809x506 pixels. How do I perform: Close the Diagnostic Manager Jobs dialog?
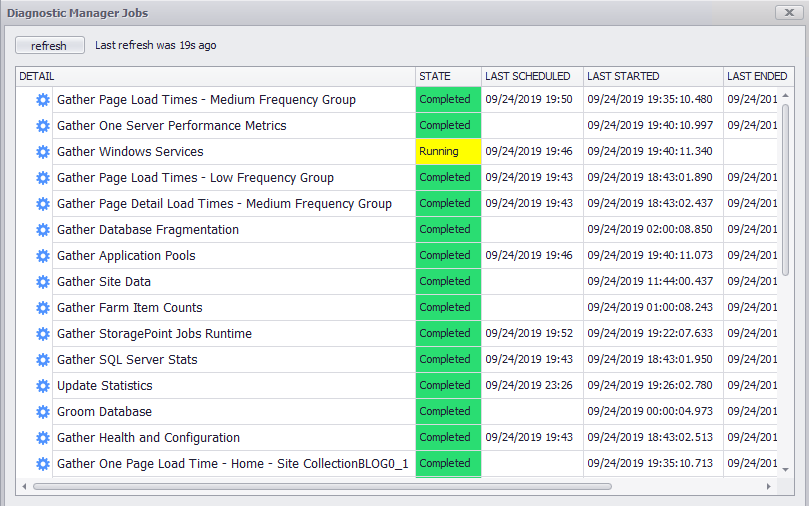point(789,12)
